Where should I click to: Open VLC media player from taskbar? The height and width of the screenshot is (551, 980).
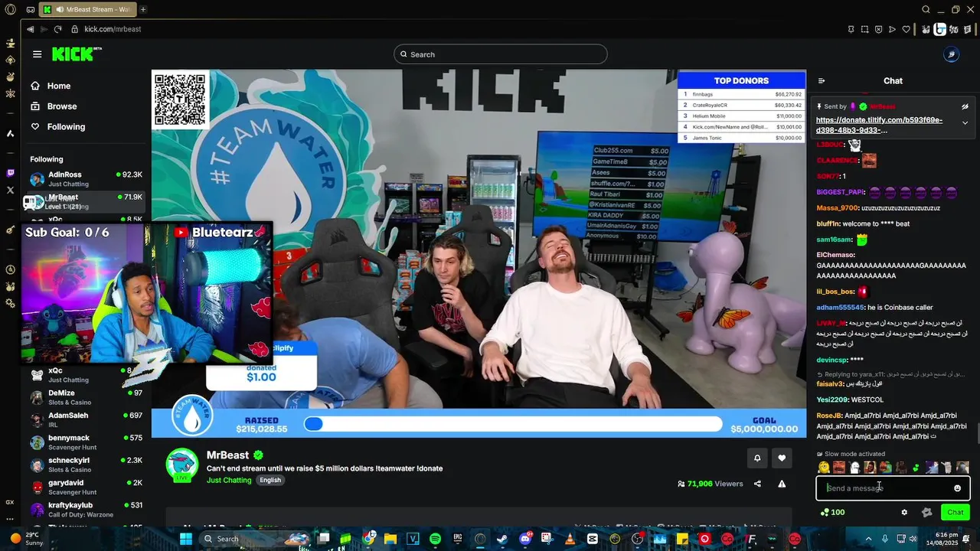point(570,539)
